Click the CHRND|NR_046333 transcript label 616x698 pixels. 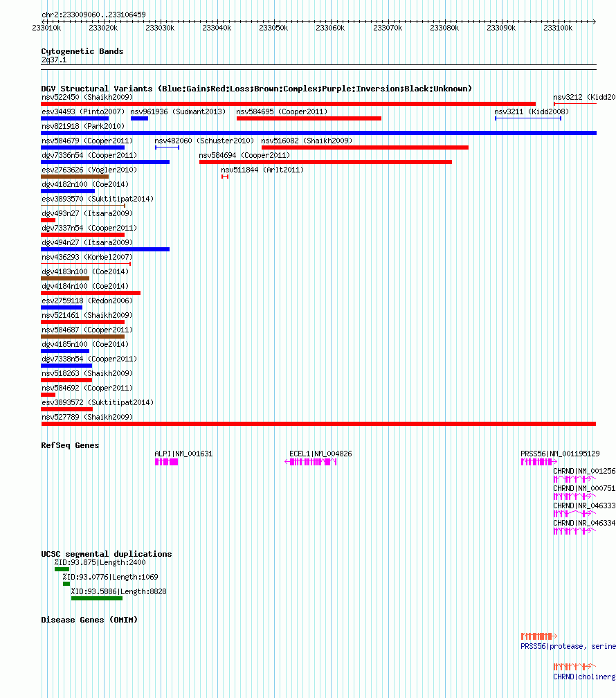click(584, 505)
